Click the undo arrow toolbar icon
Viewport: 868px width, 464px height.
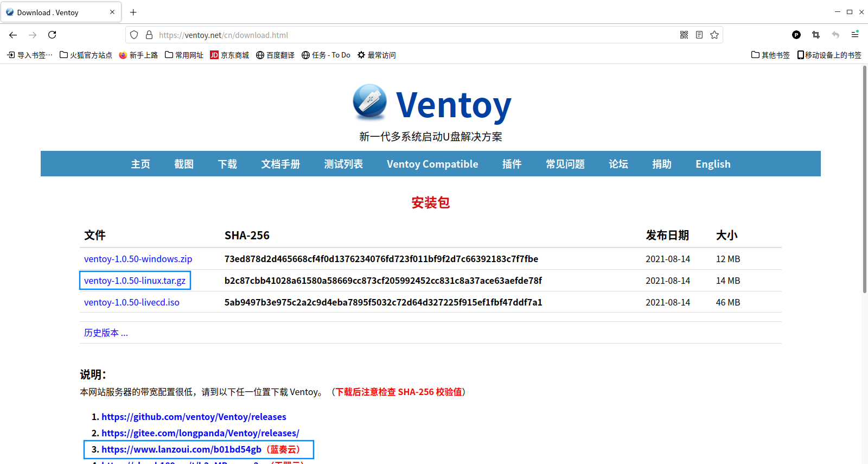coord(835,35)
